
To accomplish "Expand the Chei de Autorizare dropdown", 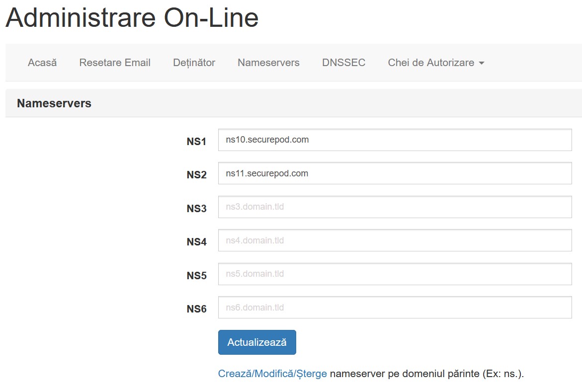I will click(436, 63).
